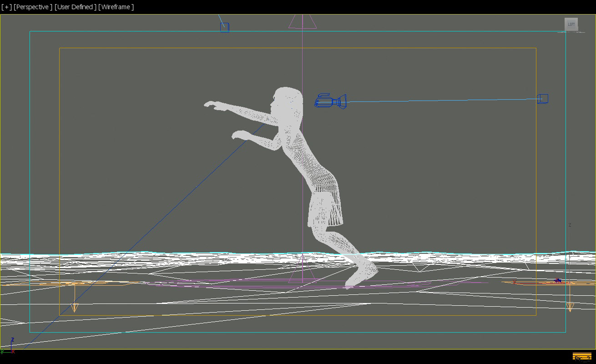The height and width of the screenshot is (364, 596).
Task: Open the [Perspective] point-of-view viewport menu
Action: point(33,7)
